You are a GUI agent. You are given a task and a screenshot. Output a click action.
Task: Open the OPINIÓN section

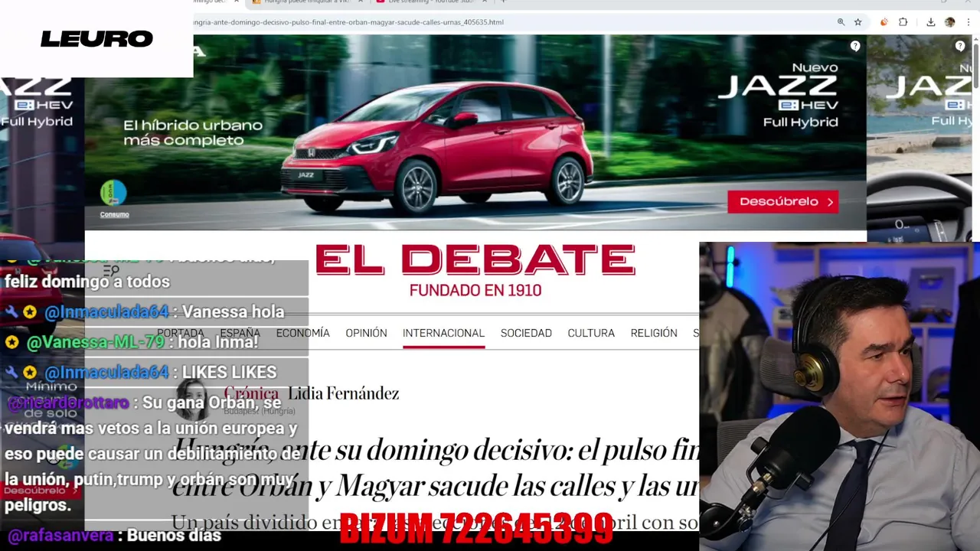pyautogui.click(x=366, y=333)
